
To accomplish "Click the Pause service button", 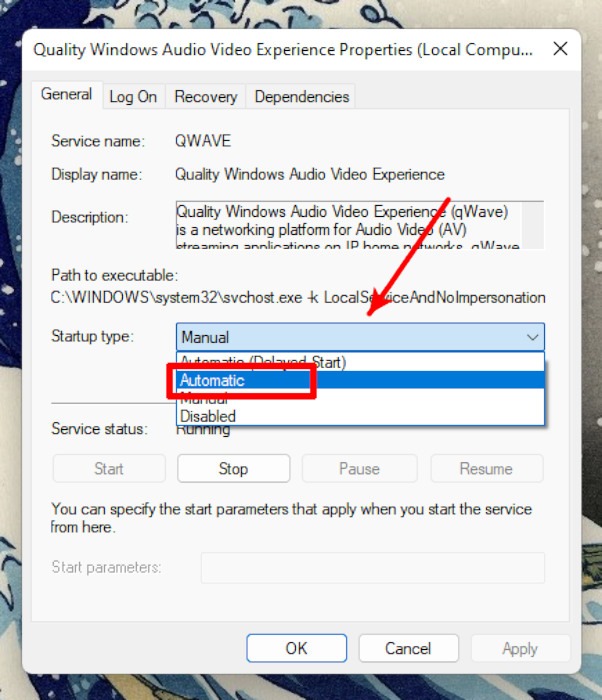I will coord(360,468).
